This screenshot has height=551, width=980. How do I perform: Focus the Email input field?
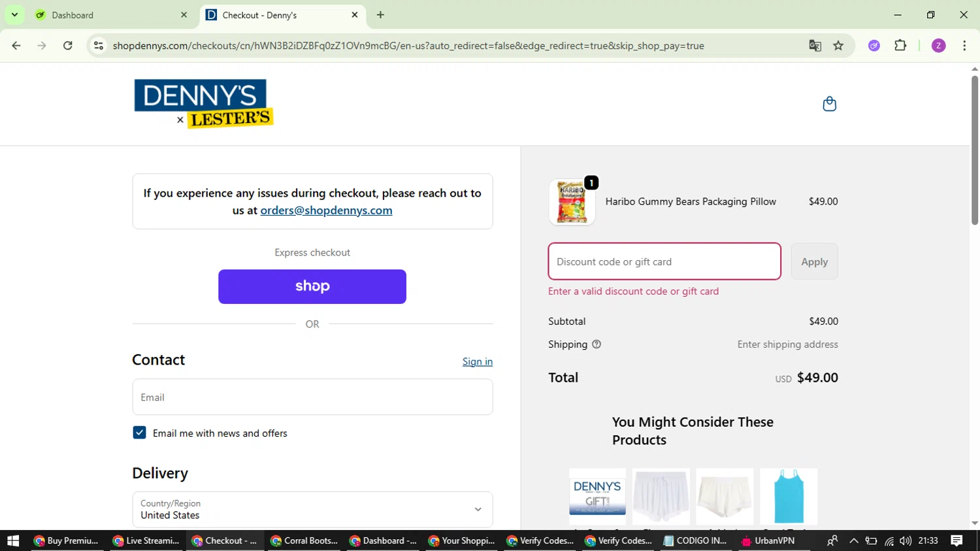click(312, 397)
